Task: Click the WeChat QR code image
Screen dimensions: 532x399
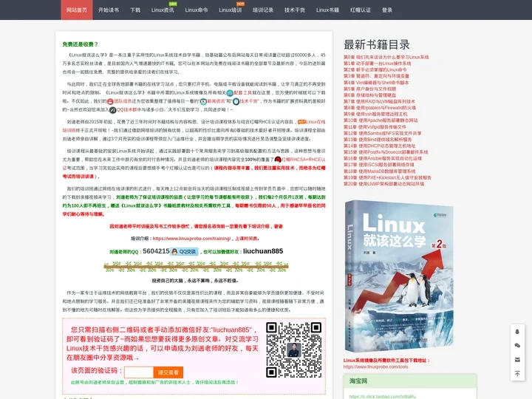Action: coord(294,349)
